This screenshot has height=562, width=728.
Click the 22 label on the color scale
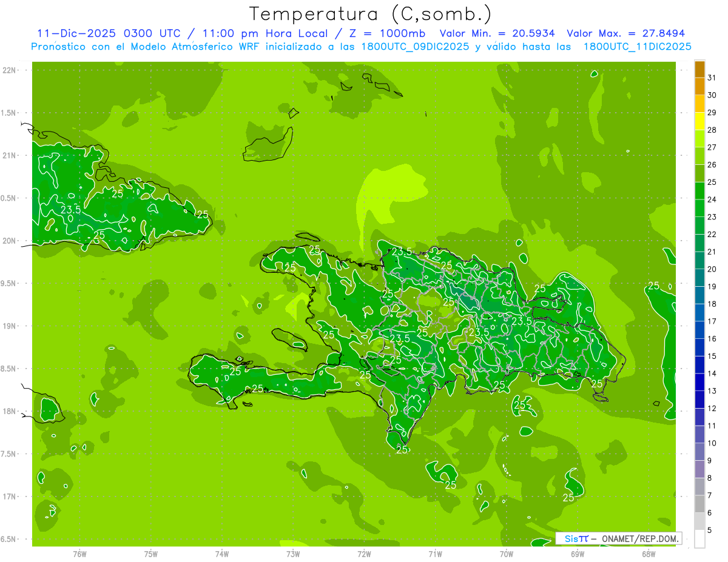tap(712, 235)
